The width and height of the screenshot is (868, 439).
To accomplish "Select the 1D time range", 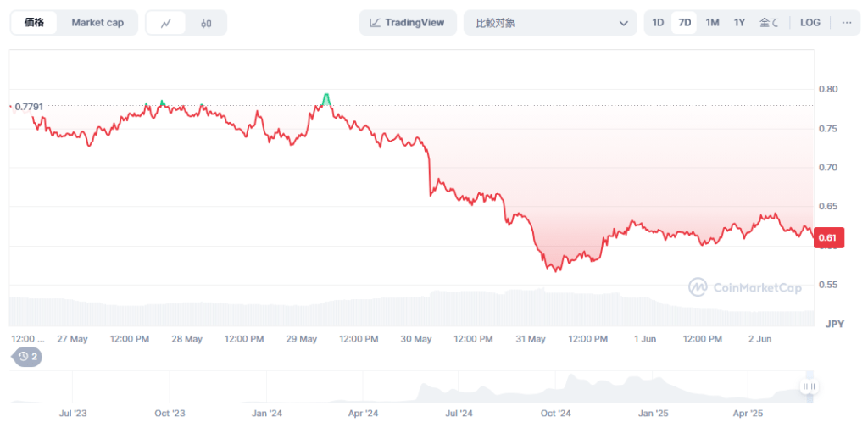I will pos(658,23).
